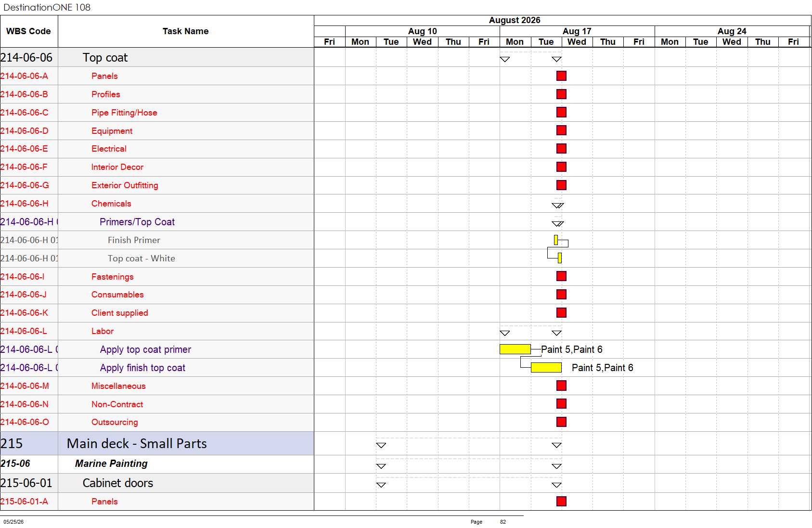The height and width of the screenshot is (528, 812).
Task: Select the summary triangle in the Chemicals row
Action: tap(557, 206)
